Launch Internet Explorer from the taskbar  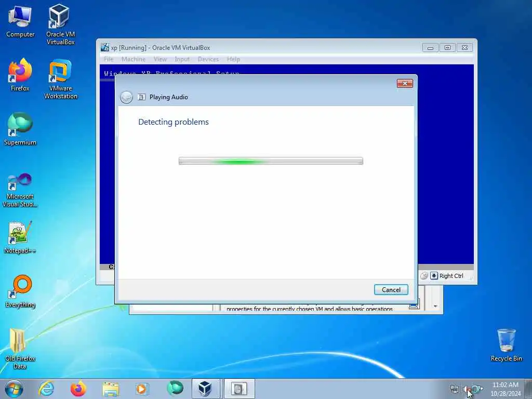pyautogui.click(x=46, y=389)
